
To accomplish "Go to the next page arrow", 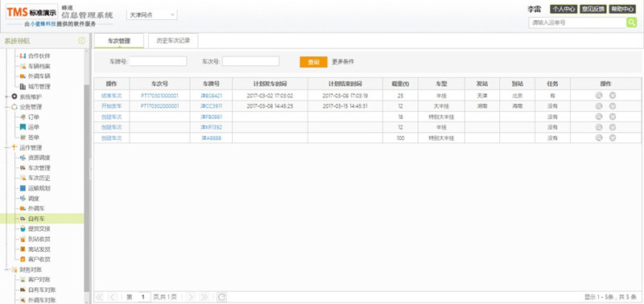I will 190,297.
